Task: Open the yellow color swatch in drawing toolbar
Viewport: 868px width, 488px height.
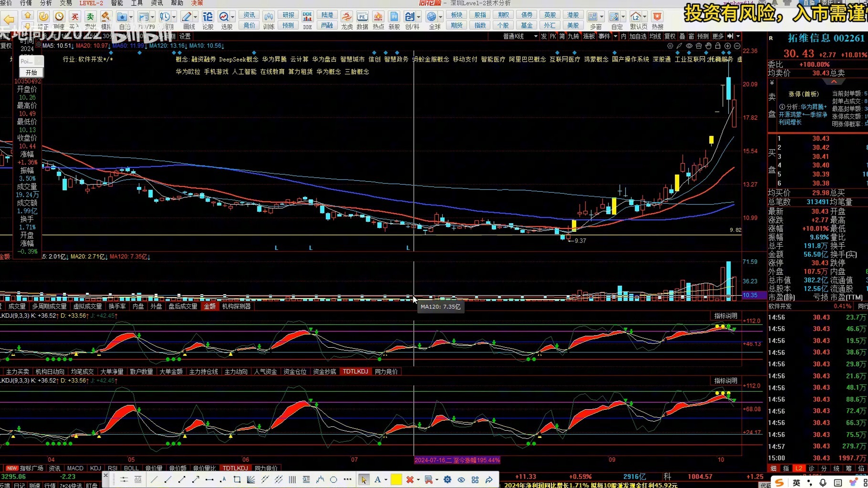Action: 396,479
